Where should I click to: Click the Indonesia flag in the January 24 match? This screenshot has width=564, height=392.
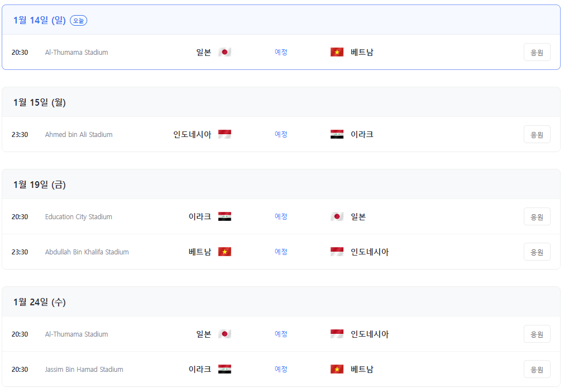[337, 334]
